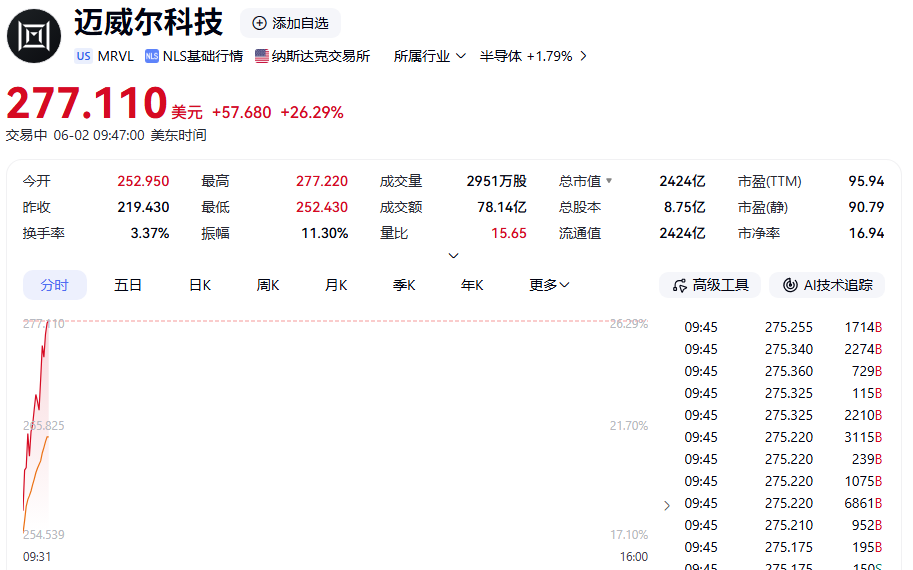The height and width of the screenshot is (570, 913).
Task: Click the arrow after 半导体 +1.79%
Action: pyautogui.click(x=583, y=56)
